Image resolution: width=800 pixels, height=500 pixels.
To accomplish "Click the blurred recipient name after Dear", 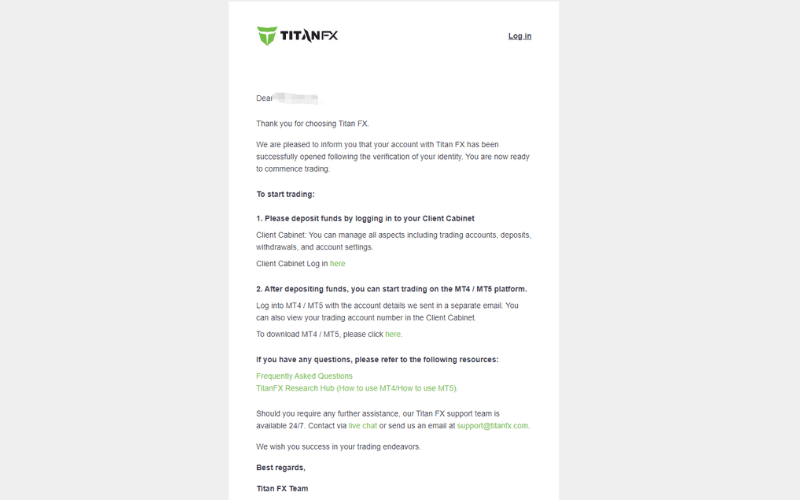I will tap(297, 98).
